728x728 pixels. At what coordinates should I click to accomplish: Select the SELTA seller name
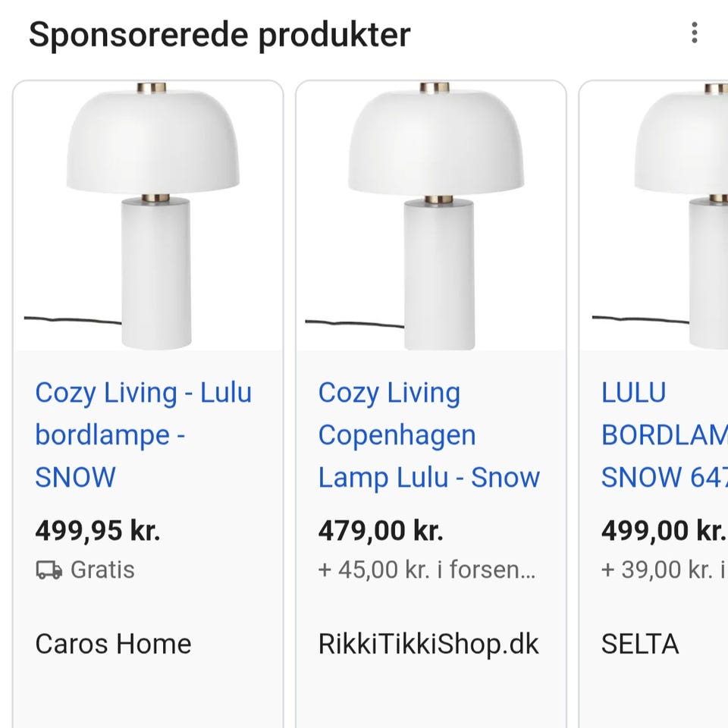[x=640, y=644]
